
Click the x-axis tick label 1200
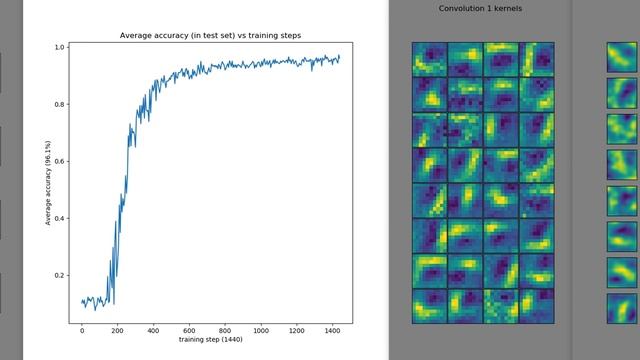297,331
